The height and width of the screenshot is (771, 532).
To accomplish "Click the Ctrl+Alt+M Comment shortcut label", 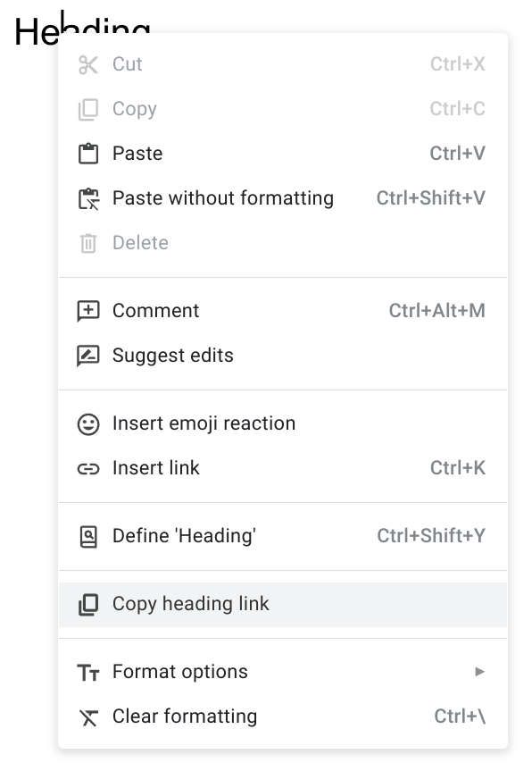I will click(436, 311).
